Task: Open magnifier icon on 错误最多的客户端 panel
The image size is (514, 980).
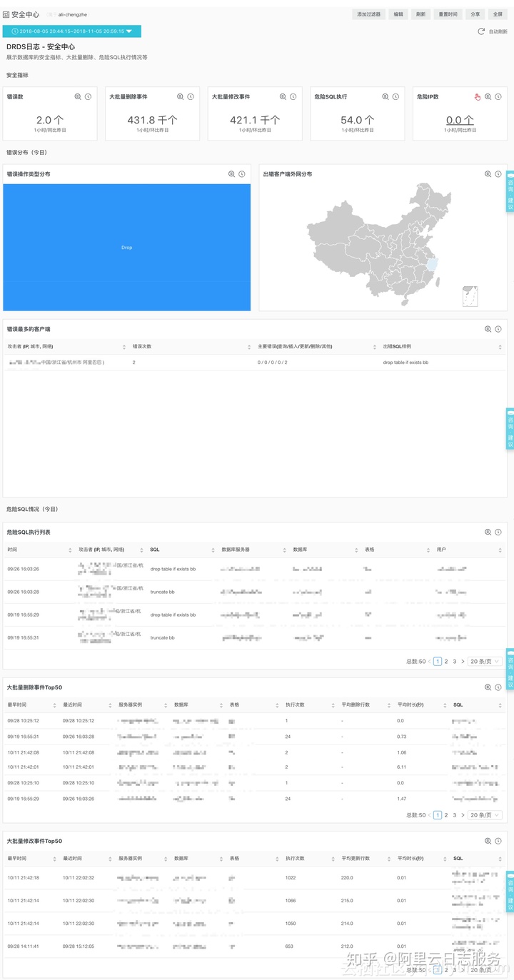Action: (488, 329)
